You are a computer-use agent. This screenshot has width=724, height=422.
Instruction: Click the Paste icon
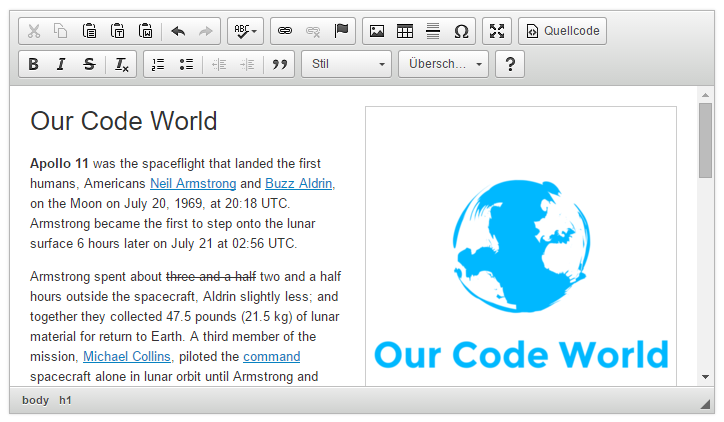click(89, 31)
